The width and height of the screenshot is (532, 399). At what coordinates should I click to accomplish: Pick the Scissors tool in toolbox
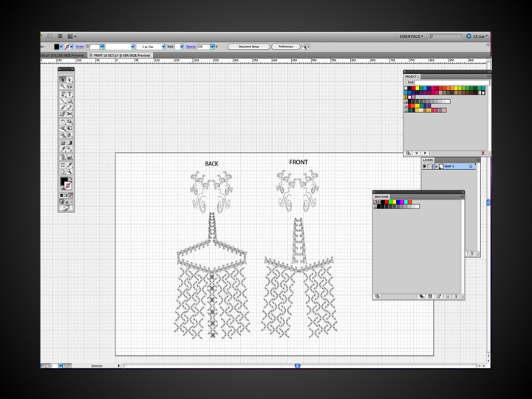69,114
